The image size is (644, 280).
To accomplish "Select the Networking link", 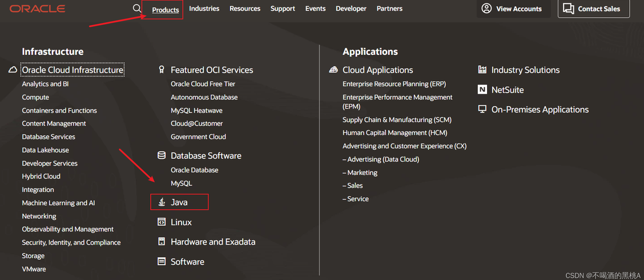I will (39, 216).
